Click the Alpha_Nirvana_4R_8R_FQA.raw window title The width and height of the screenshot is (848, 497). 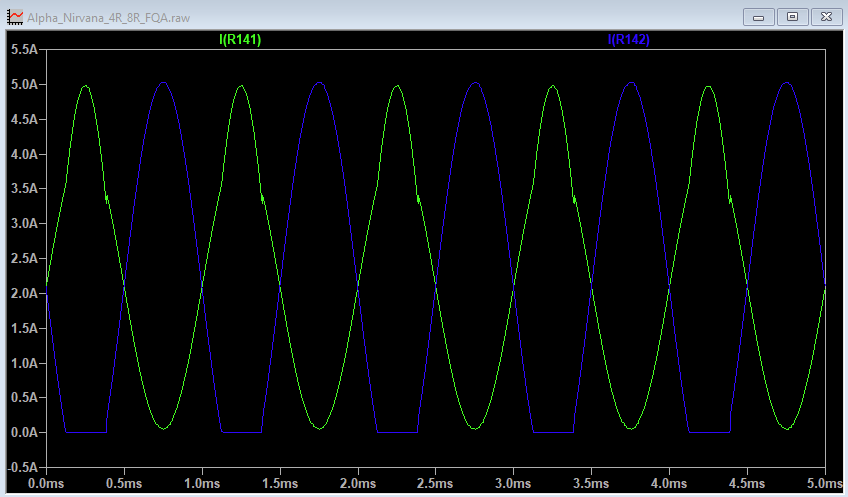[109, 18]
